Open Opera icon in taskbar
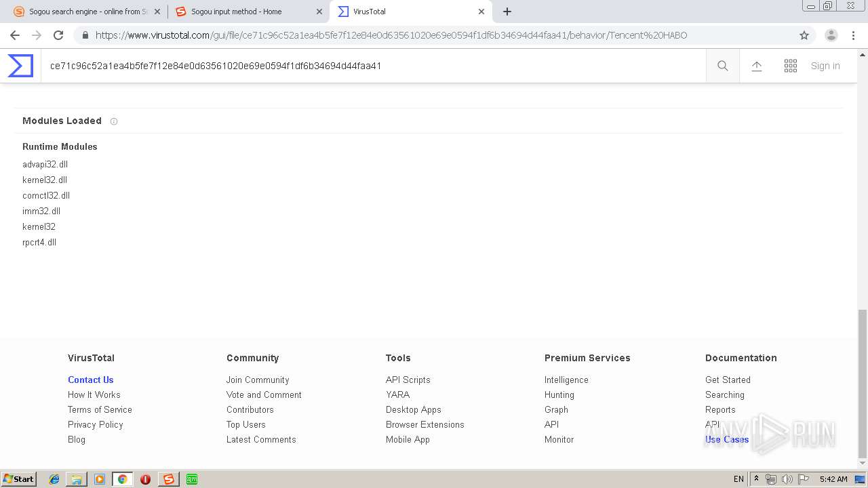This screenshot has width=868, height=488. (x=145, y=479)
